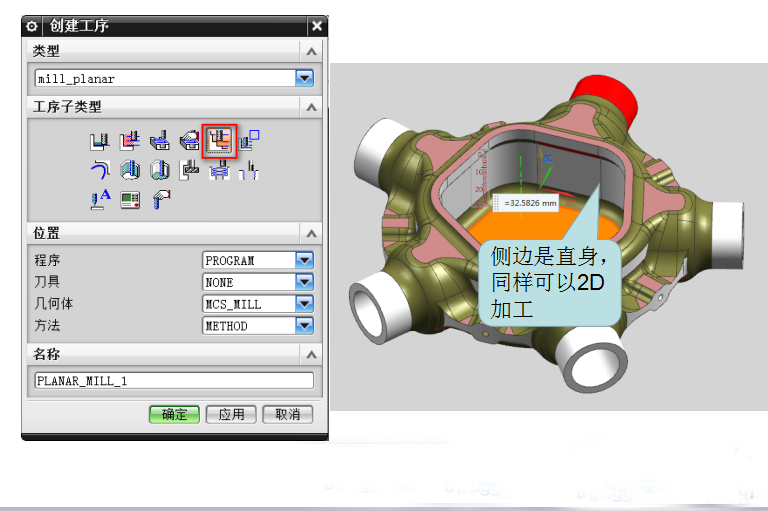This screenshot has height=511, width=768.
Task: Select the Floor and Wall milling subtype icon
Action: tap(98, 142)
